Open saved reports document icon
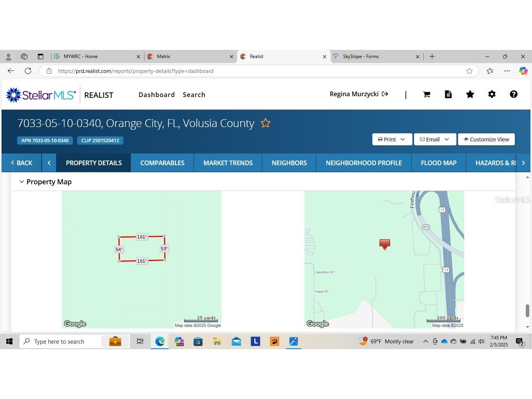532x399 pixels. tap(448, 94)
